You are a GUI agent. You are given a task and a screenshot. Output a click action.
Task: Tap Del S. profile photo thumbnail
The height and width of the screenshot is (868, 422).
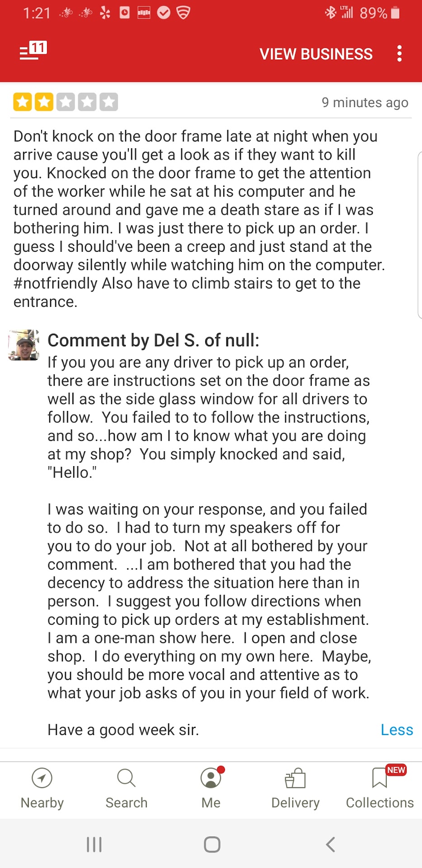pyautogui.click(x=24, y=345)
